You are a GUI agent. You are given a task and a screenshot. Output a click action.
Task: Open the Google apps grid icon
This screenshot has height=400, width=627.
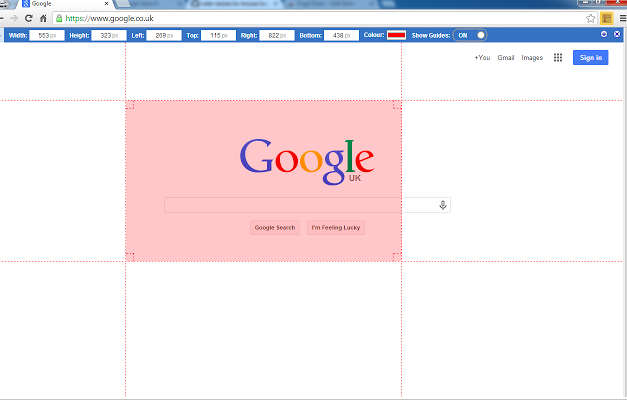tap(558, 58)
